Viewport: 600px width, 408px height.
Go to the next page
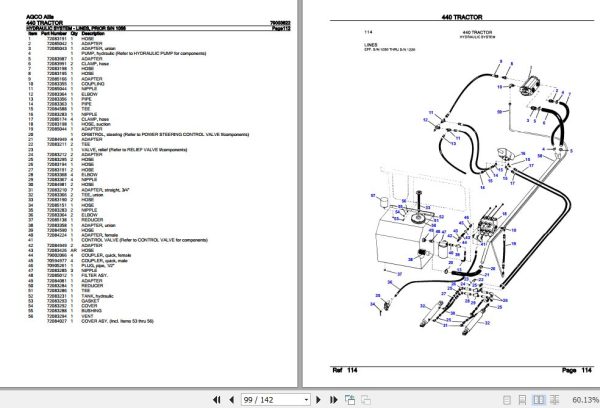[318, 400]
